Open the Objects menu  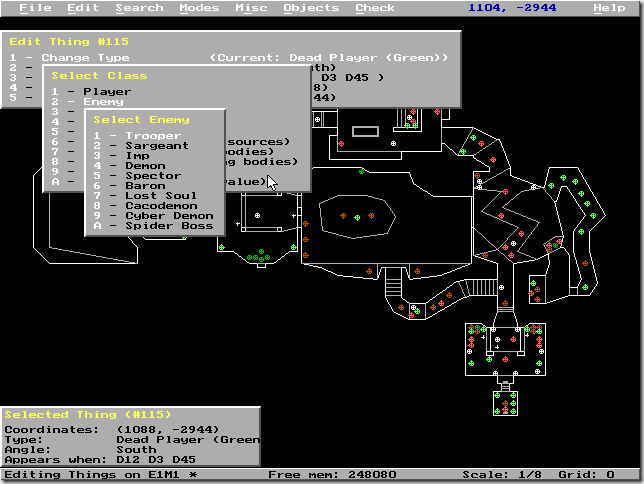click(x=311, y=8)
